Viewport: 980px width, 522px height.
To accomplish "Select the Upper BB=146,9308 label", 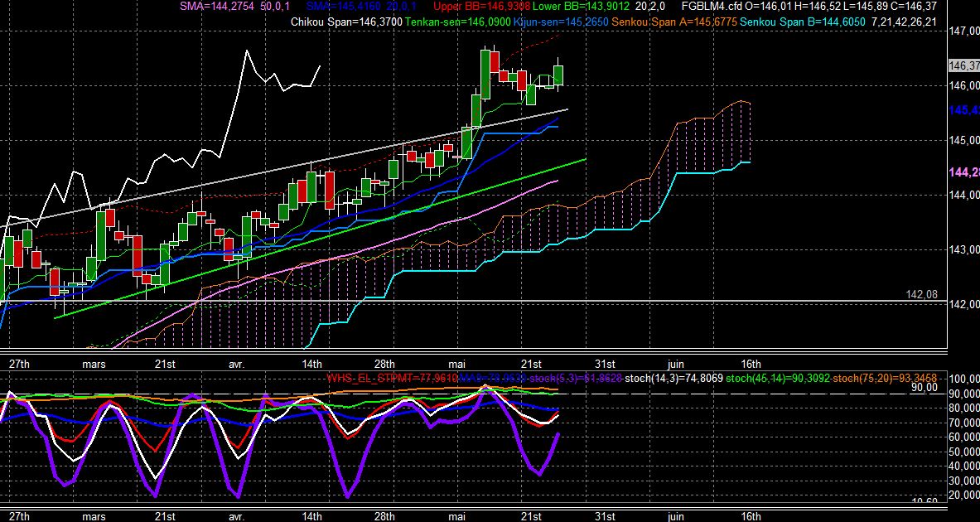I will pyautogui.click(x=481, y=7).
